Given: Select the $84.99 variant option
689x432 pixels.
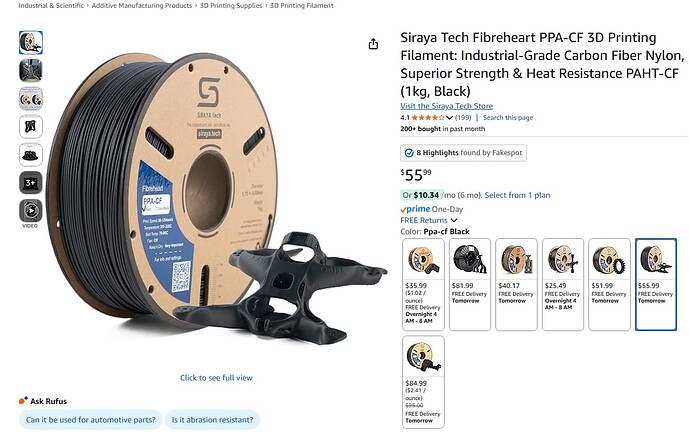Looking at the screenshot, I should [x=423, y=381].
